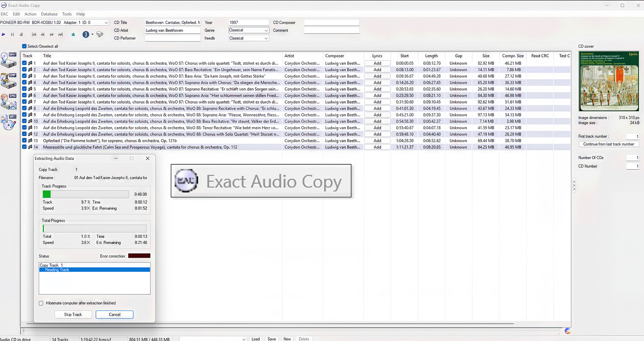Click the Track Progress bar in the dialog
This screenshot has height=341, width=644.
tap(86, 194)
